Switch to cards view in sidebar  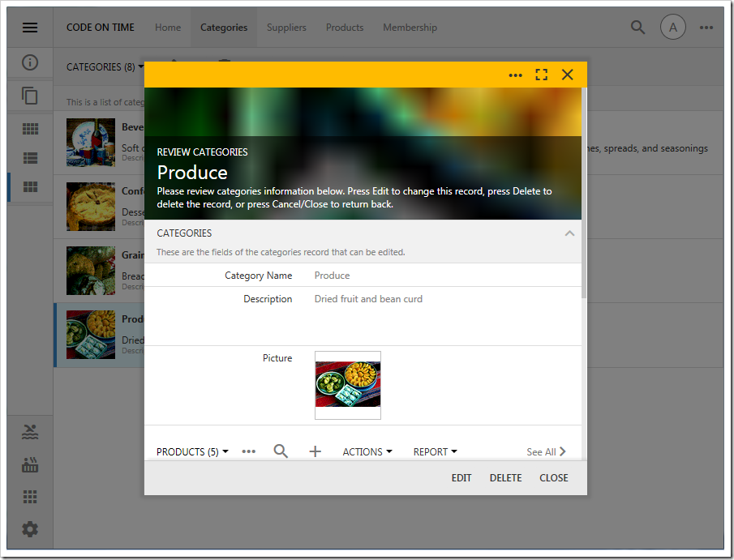click(x=30, y=187)
